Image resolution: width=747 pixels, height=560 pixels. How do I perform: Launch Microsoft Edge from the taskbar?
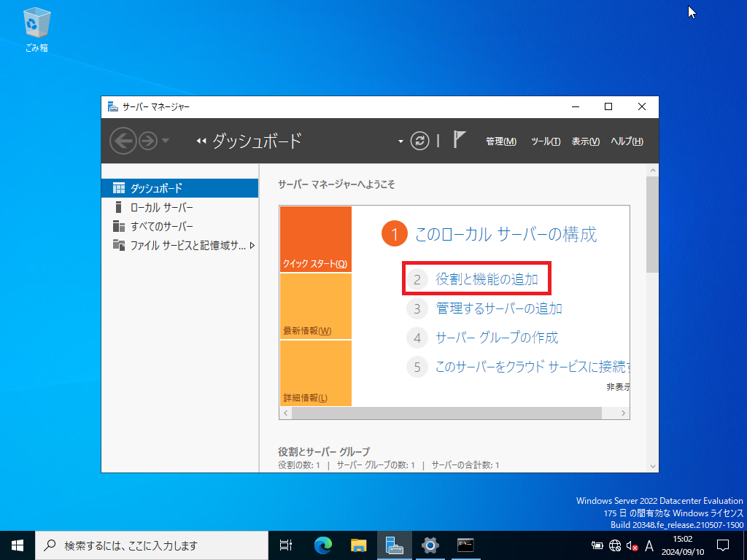[323, 545]
